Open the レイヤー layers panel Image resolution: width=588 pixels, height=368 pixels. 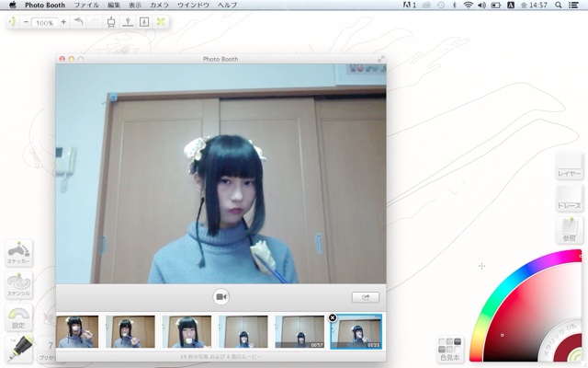[x=570, y=166]
